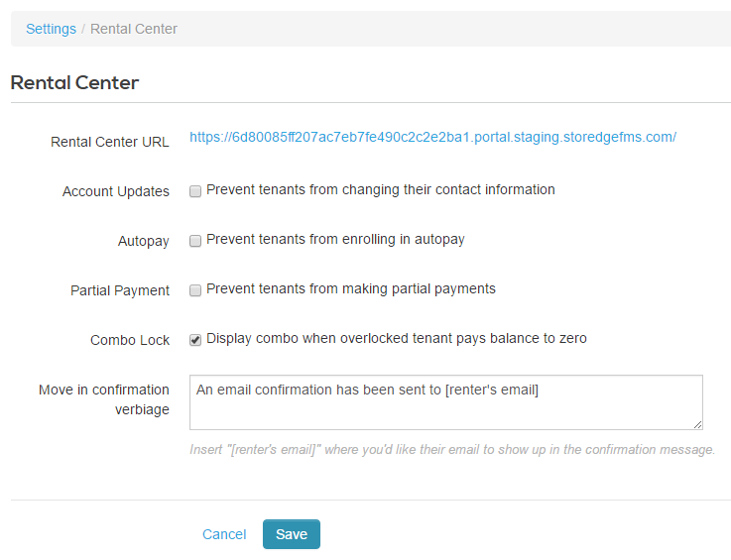
Task: Click "Display combo when overlocked tenant pays" text
Action: point(397,338)
